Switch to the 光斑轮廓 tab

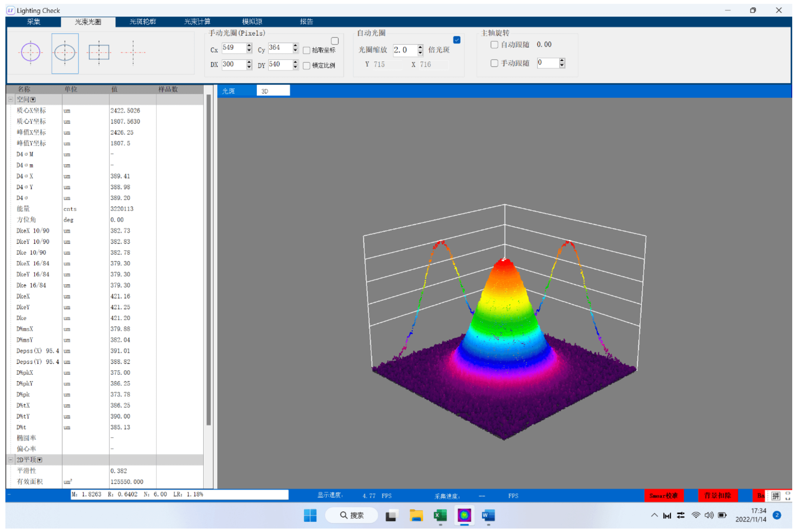click(142, 22)
